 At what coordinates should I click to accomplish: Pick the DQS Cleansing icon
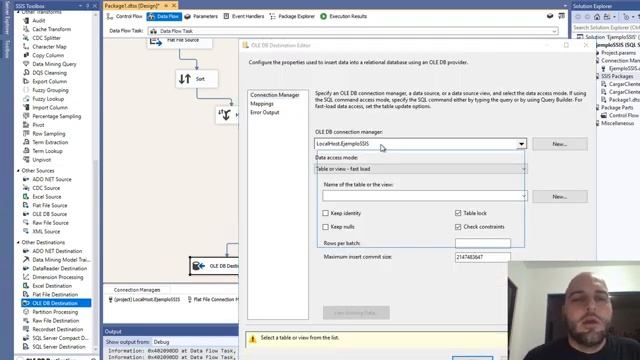26,73
